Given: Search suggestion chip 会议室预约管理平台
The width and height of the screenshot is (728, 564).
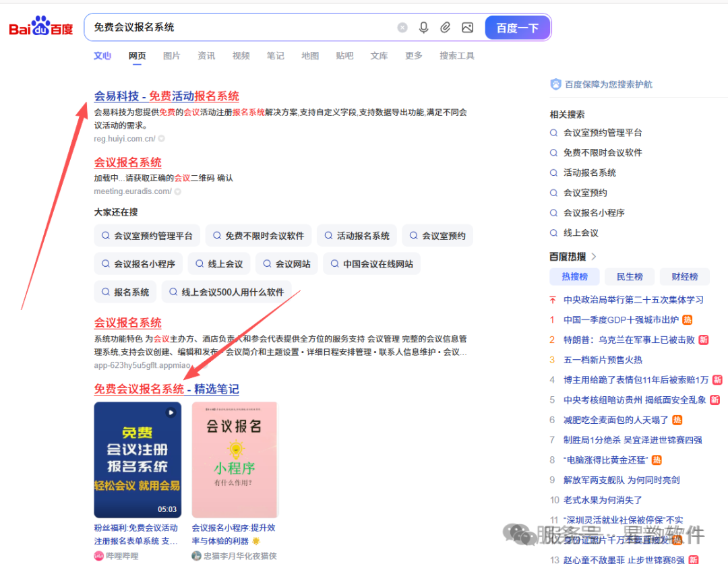Looking at the screenshot, I should [147, 236].
